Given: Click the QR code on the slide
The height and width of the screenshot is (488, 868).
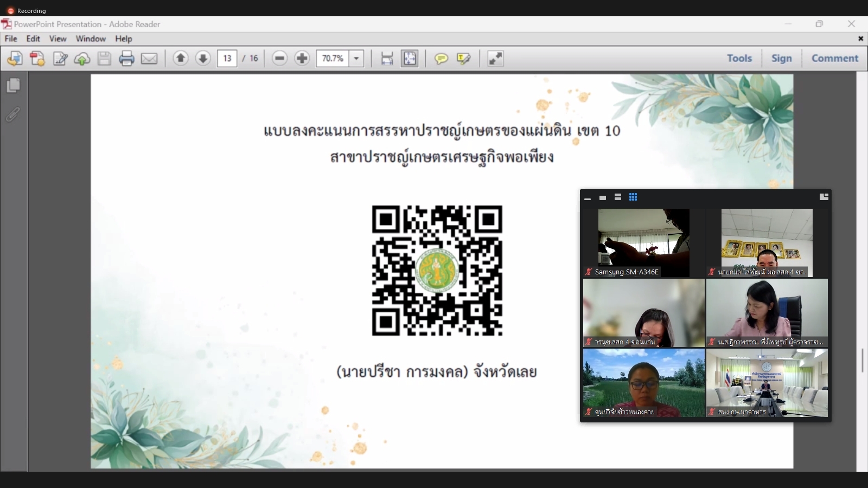Looking at the screenshot, I should coord(437,271).
